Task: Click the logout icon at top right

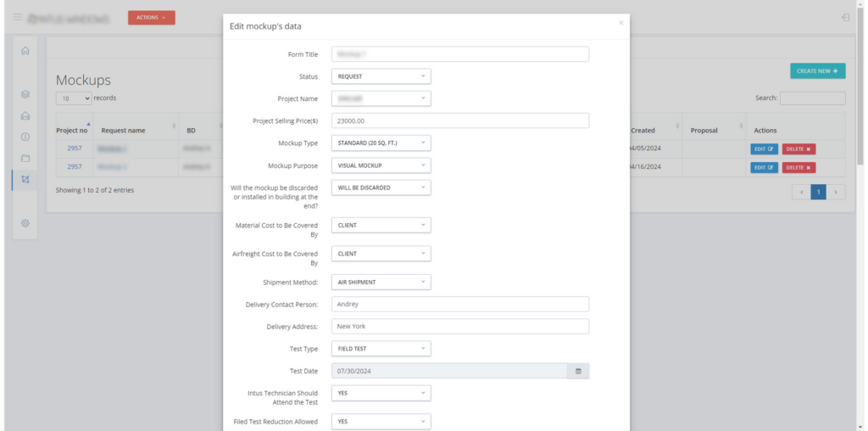Action: (x=845, y=18)
